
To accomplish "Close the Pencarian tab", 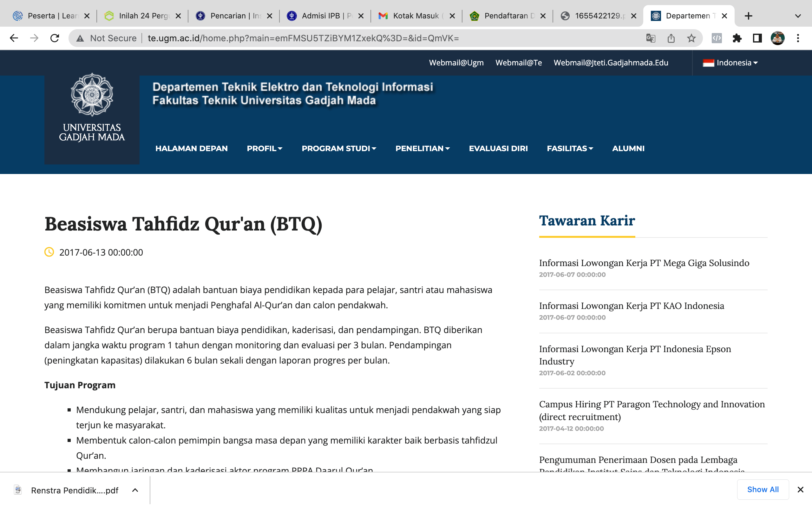I will point(269,16).
